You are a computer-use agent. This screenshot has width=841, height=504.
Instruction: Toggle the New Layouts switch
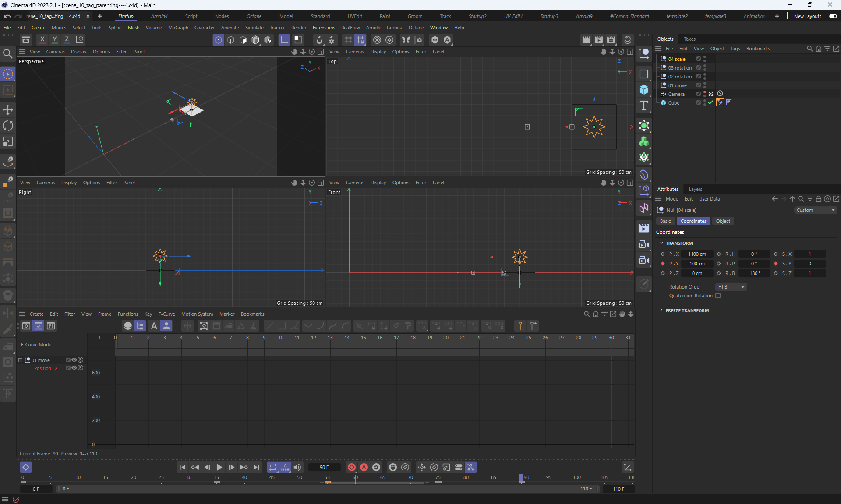coord(833,16)
